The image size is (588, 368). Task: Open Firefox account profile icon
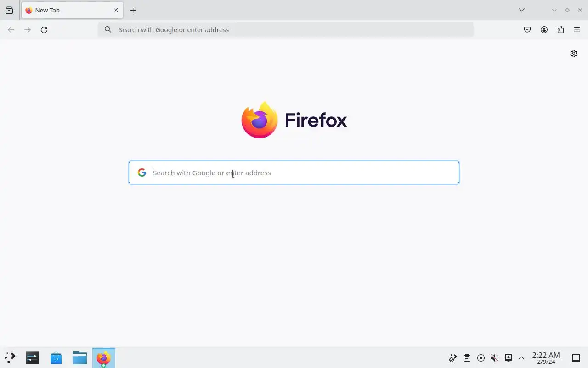544,30
